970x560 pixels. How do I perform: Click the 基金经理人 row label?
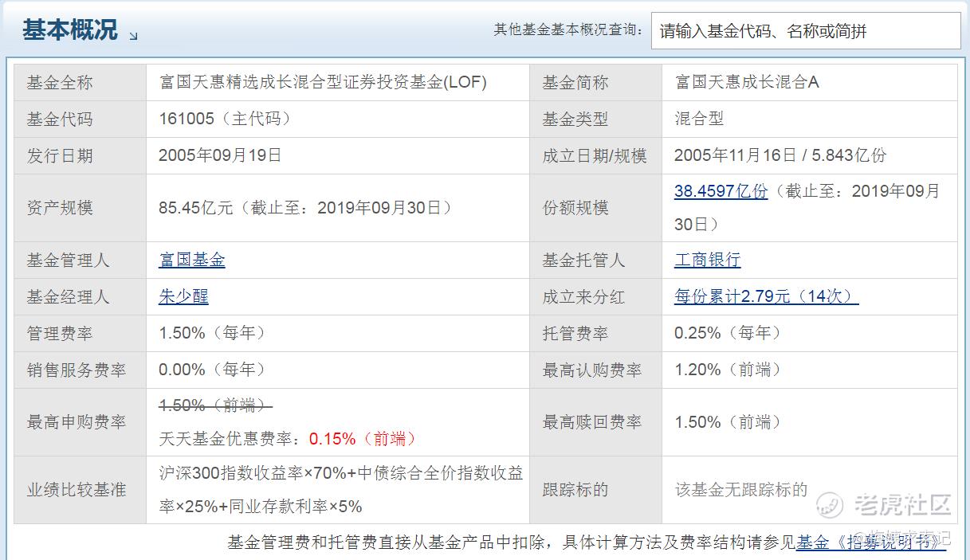tap(68, 296)
